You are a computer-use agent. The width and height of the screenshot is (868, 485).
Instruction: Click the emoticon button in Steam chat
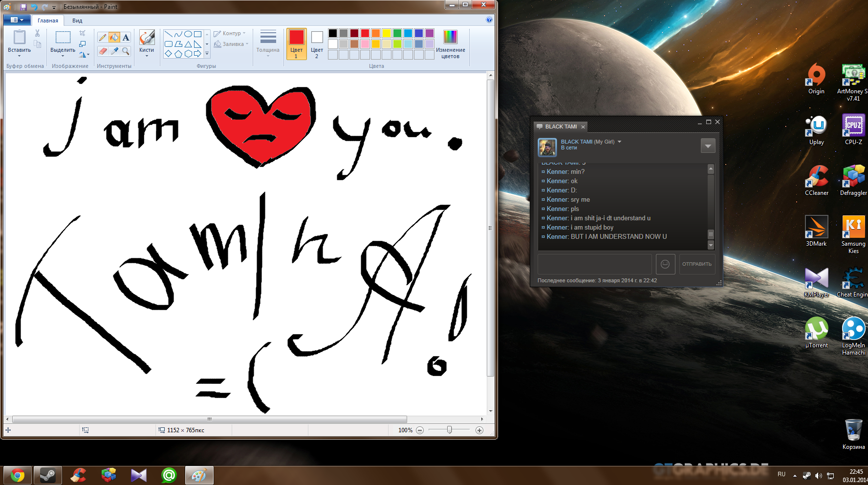[x=665, y=264]
